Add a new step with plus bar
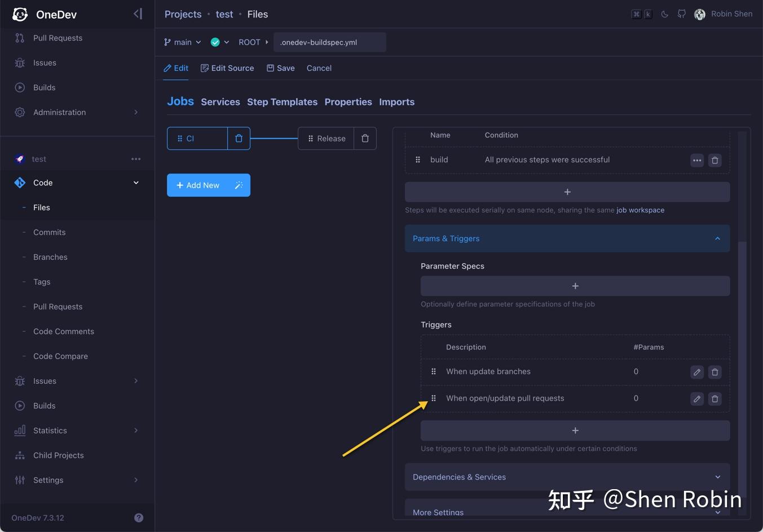Image resolution: width=763 pixels, height=532 pixels. click(x=567, y=192)
